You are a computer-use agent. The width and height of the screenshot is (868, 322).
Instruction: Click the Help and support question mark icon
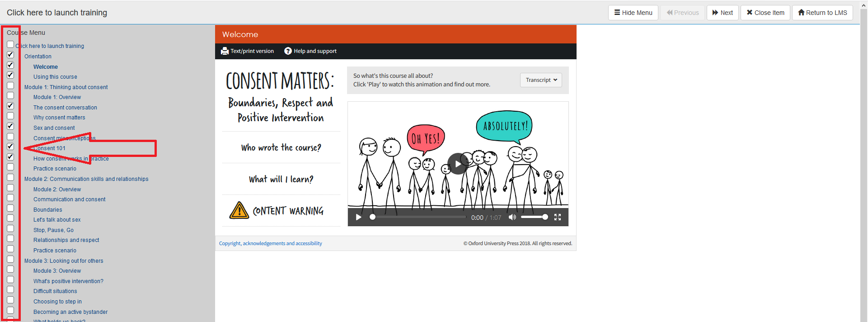288,51
